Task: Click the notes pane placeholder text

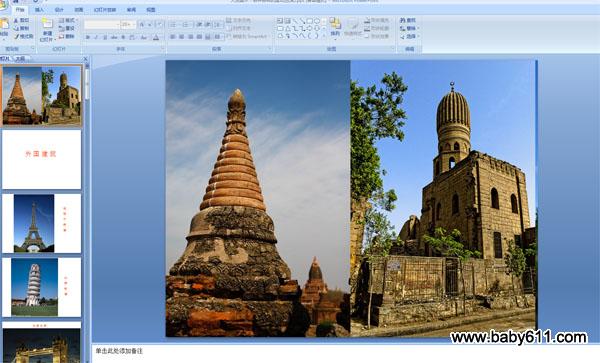Action: click(x=119, y=350)
